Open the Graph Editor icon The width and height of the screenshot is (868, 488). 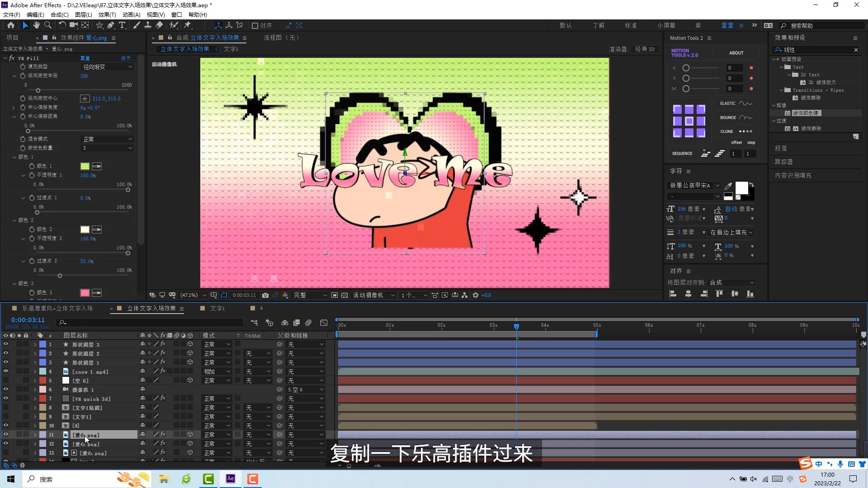(324, 323)
